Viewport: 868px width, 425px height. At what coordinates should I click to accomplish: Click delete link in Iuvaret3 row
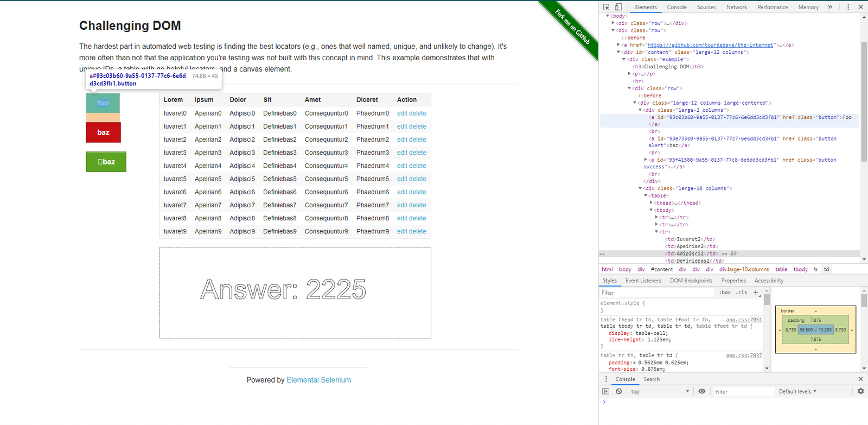pos(418,153)
